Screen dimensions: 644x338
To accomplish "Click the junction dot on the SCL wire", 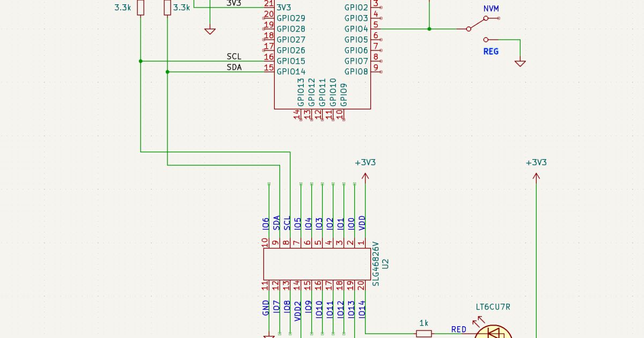I will click(x=141, y=61).
